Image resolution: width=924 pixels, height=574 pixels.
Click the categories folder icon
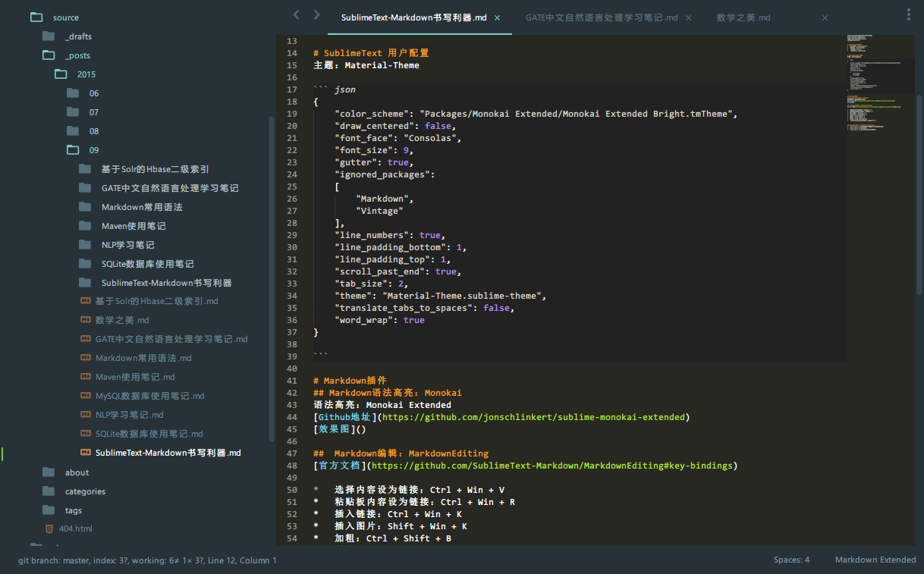pos(49,491)
